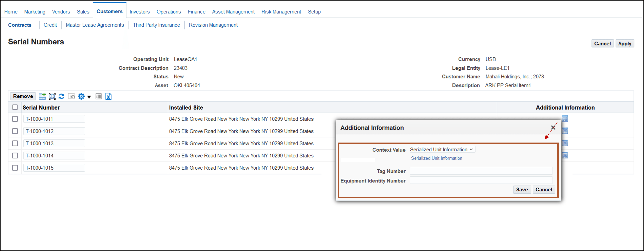This screenshot has height=251, width=644.
Task: Toggle the select-all checkbox in table header
Action: point(15,107)
